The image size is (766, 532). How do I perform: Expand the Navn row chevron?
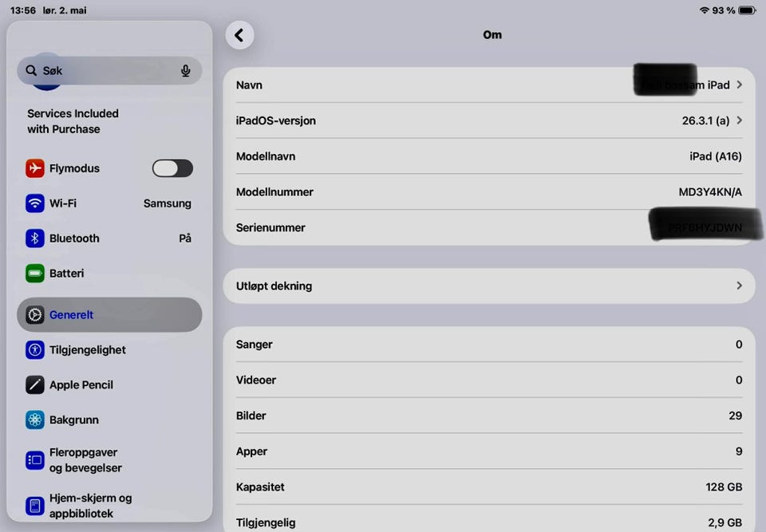(x=739, y=85)
